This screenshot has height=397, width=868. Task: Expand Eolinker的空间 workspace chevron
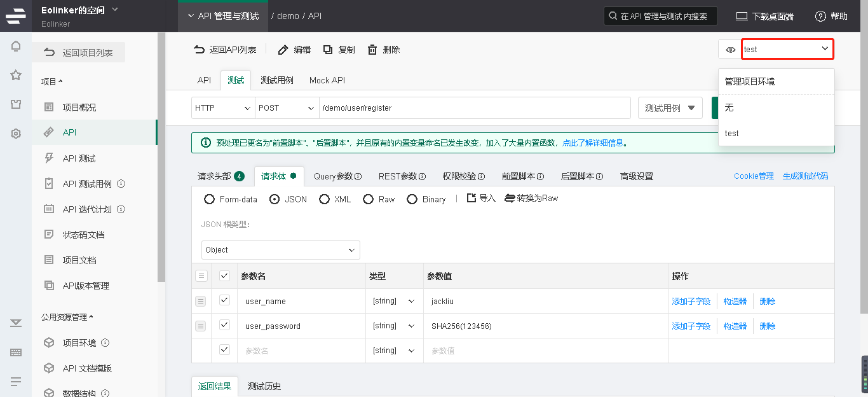click(114, 10)
